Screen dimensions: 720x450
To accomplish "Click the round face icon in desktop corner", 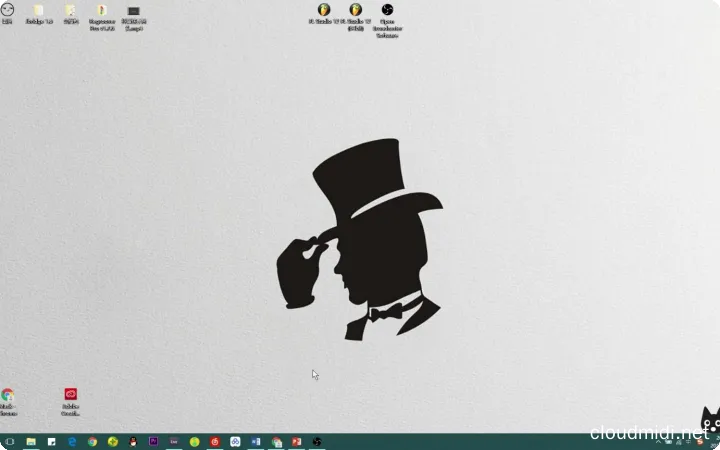I will click(x=7, y=10).
